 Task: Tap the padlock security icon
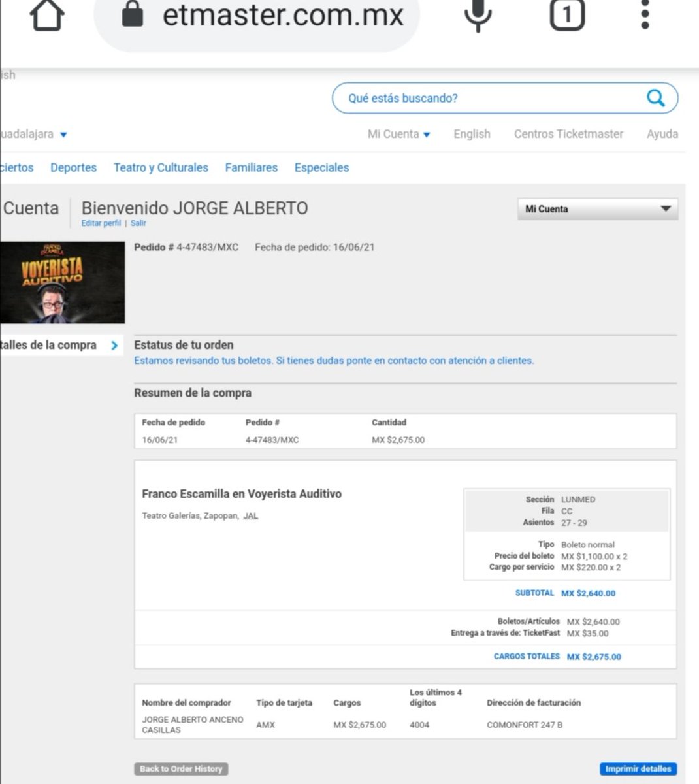coord(133,14)
